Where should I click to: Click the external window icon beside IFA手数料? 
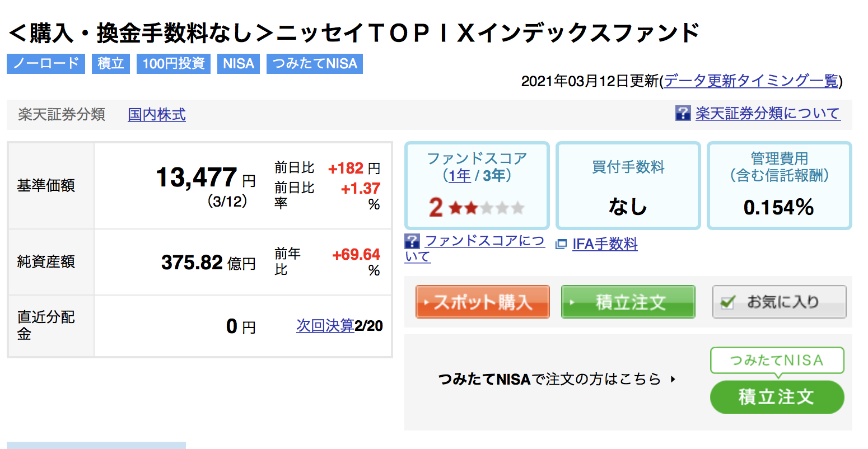coord(561,244)
